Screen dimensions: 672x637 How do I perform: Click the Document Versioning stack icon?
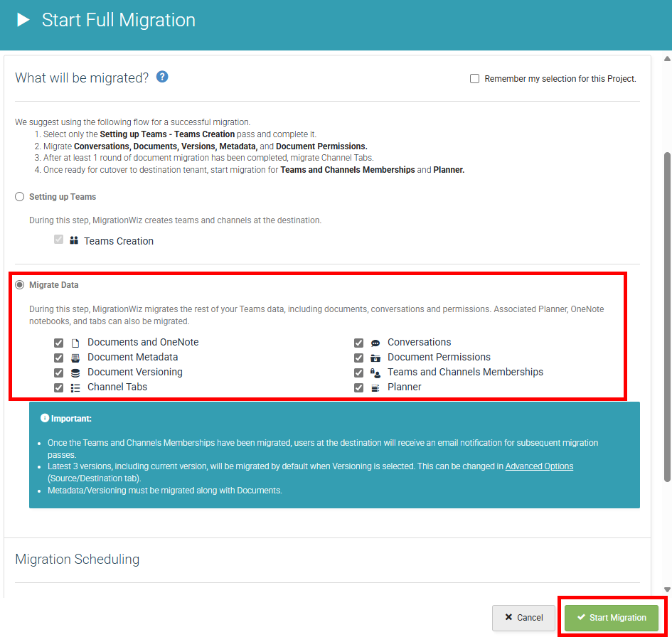click(x=75, y=373)
